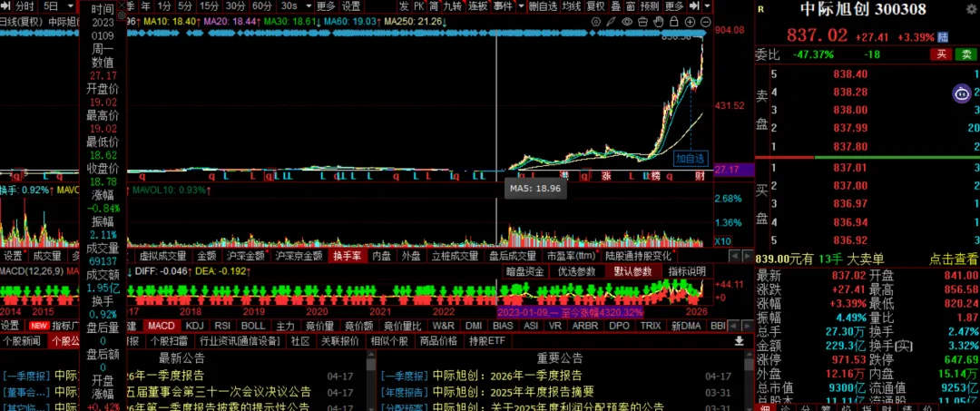
Task: Select the drawing pen tool icon
Action: pyautogui.click(x=612, y=21)
